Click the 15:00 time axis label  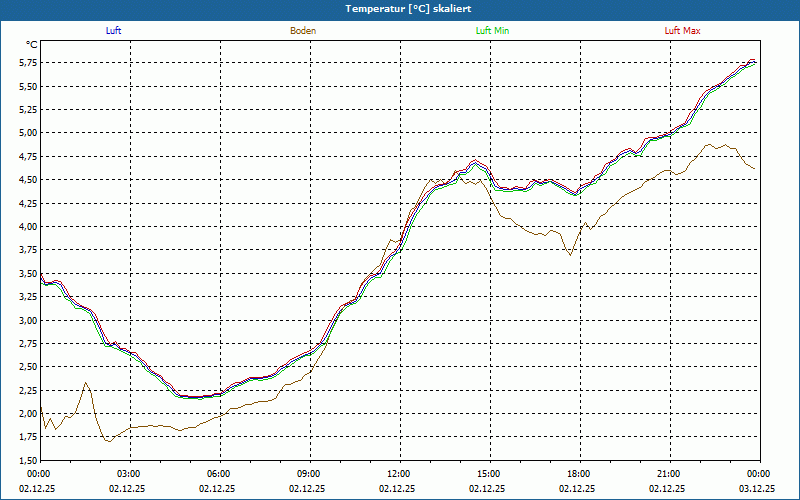490,474
